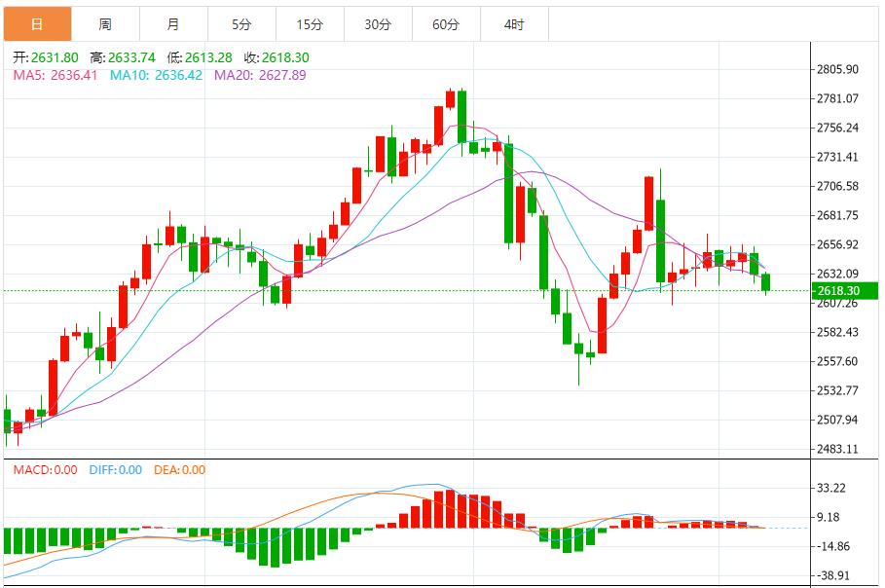This screenshot has height=588, width=885.
Task: Switch to the 5分 chart tab
Action: coord(241,24)
